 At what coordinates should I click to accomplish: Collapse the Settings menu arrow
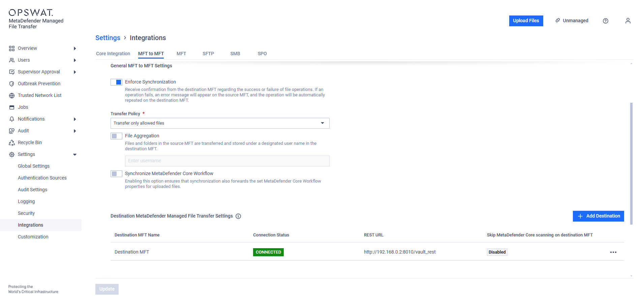pos(75,155)
